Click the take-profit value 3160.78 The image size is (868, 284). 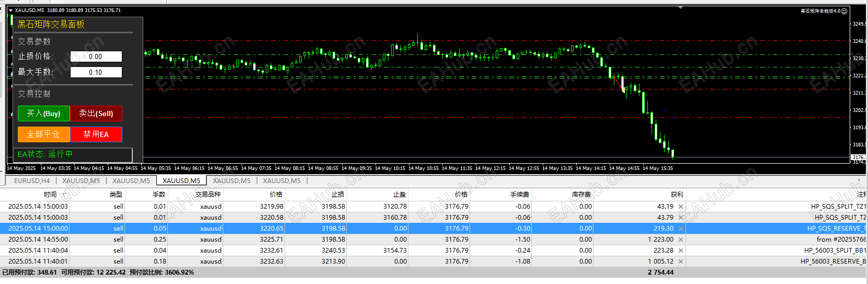395,218
